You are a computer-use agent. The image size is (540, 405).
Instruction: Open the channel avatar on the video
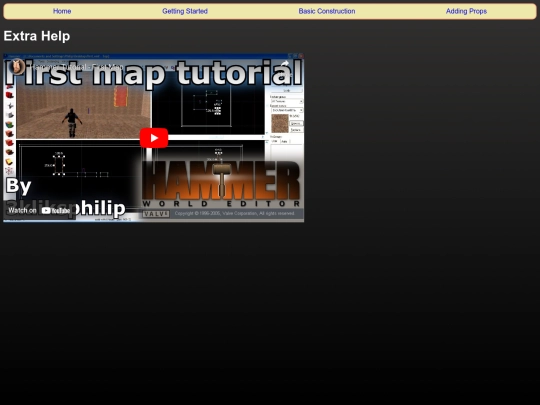[x=17, y=66]
